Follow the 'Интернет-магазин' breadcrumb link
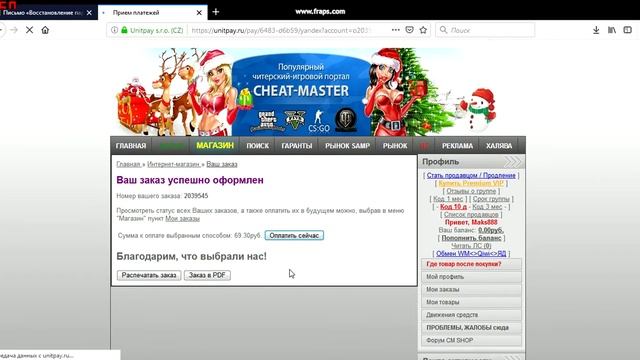This screenshot has width=640, height=360. tap(173, 164)
